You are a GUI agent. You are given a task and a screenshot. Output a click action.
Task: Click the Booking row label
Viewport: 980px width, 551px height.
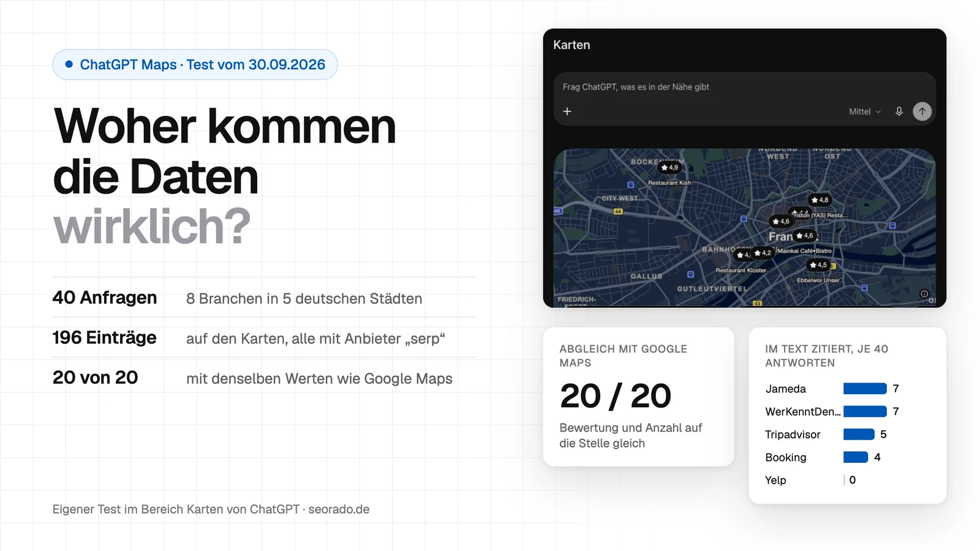pyautogui.click(x=785, y=457)
